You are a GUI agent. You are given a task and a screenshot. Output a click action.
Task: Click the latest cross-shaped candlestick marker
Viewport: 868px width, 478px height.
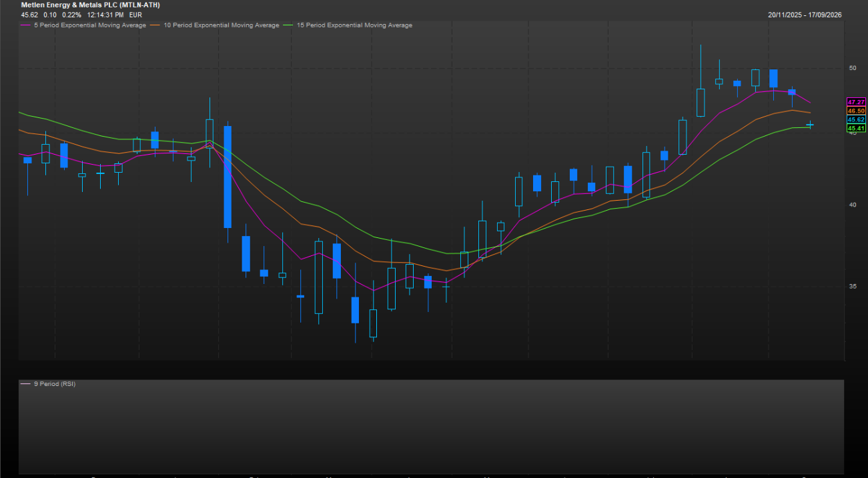coord(810,125)
